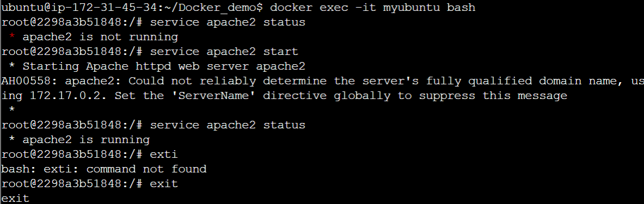Click the '~/Docker_demo' directory path in the prompt
This screenshot has width=644, height=204.
(209, 8)
